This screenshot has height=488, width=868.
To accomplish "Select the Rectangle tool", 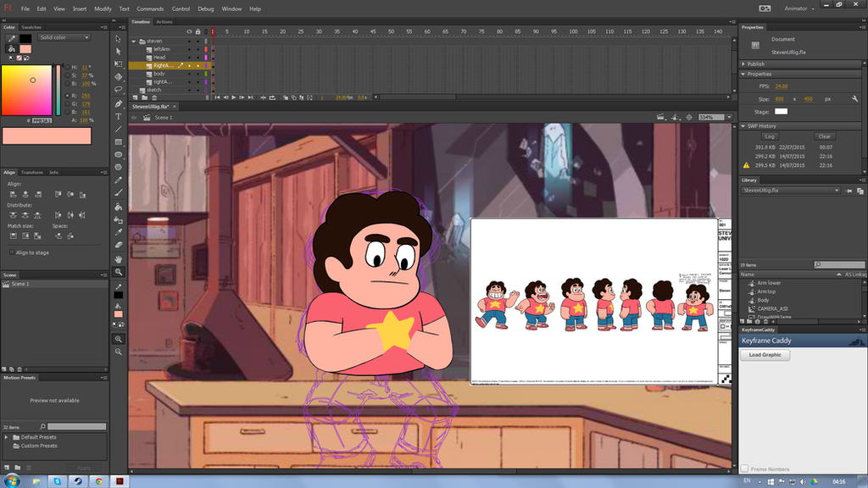I will [118, 141].
